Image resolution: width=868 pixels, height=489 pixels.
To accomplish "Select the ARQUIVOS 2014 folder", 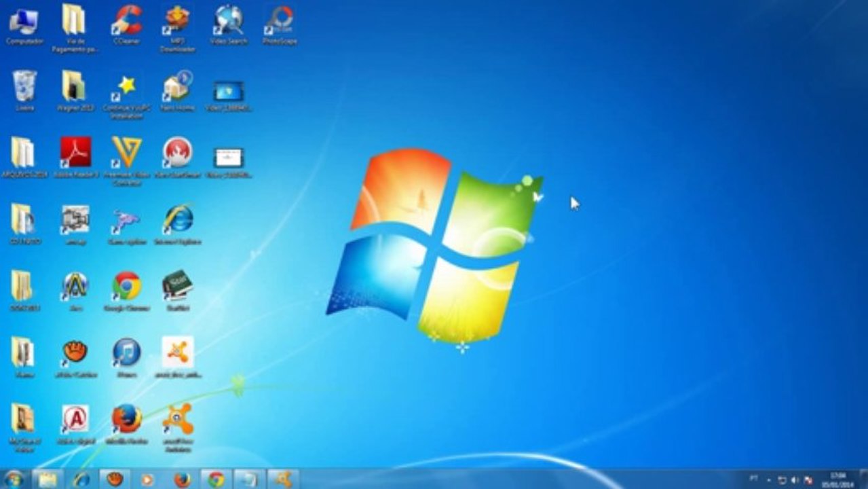I will [x=24, y=158].
